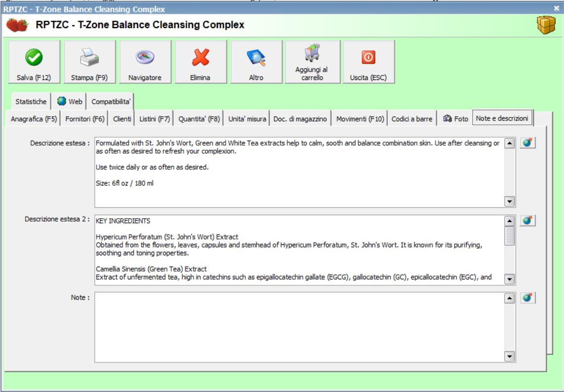564x392 pixels.
Task: Click scroll up arrow in Note field
Action: pyautogui.click(x=509, y=298)
